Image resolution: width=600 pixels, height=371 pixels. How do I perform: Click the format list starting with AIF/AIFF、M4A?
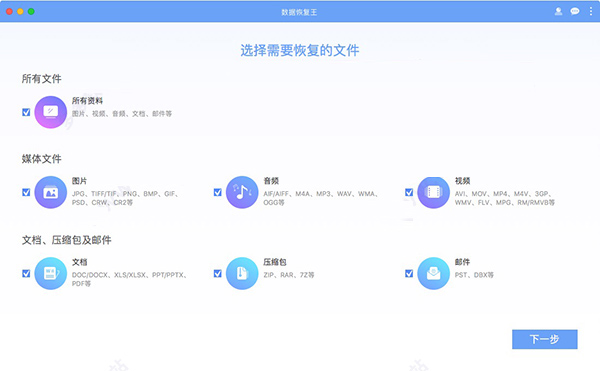point(321,198)
